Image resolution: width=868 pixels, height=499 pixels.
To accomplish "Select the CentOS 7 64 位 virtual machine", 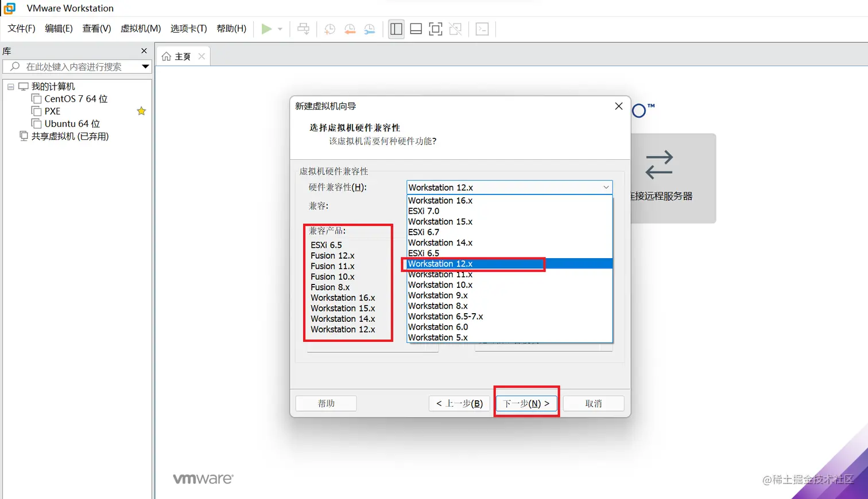I will coord(76,99).
